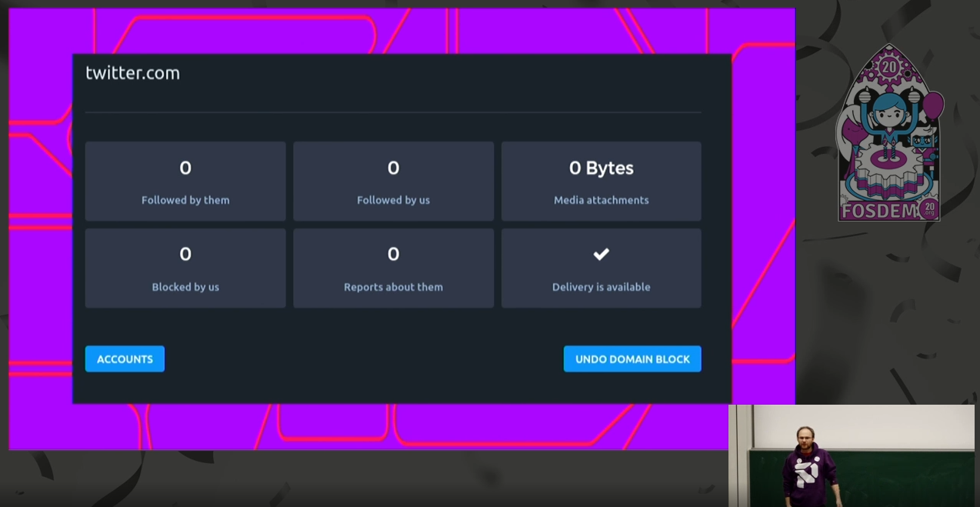The height and width of the screenshot is (507, 980).
Task: Click the Media attachments label
Action: (601, 200)
